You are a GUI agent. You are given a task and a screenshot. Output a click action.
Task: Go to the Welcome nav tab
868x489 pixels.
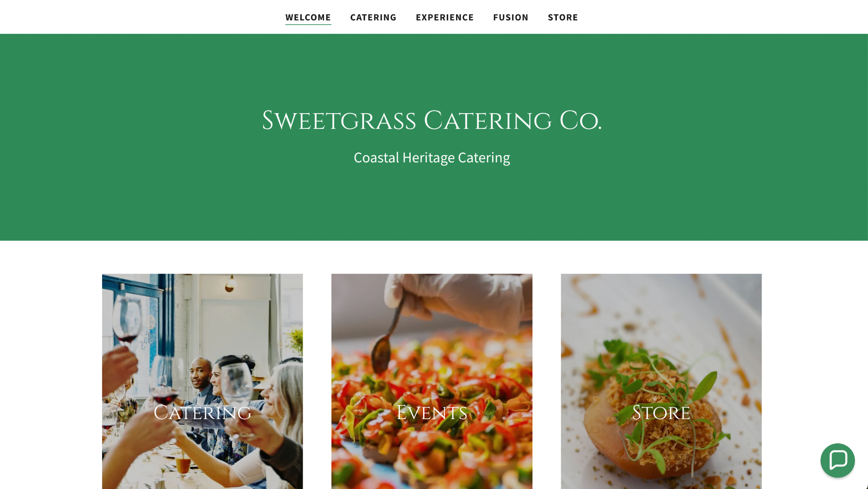click(308, 17)
